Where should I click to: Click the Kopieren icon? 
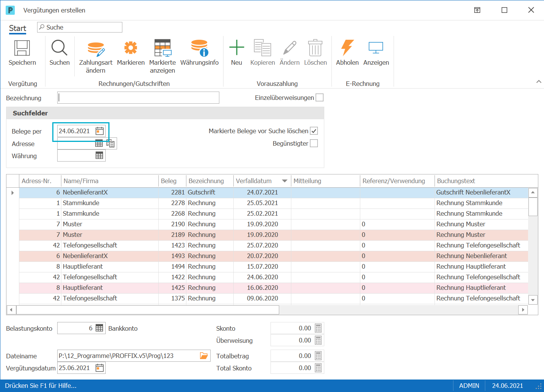[x=263, y=48]
